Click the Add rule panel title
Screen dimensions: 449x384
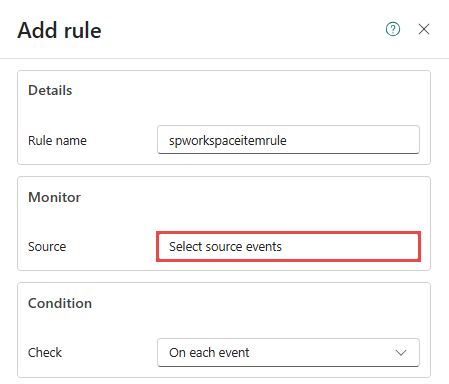[x=59, y=30]
